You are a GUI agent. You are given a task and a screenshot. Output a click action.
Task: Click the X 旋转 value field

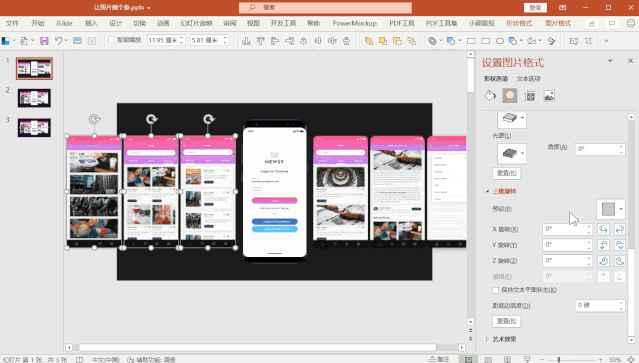point(567,229)
